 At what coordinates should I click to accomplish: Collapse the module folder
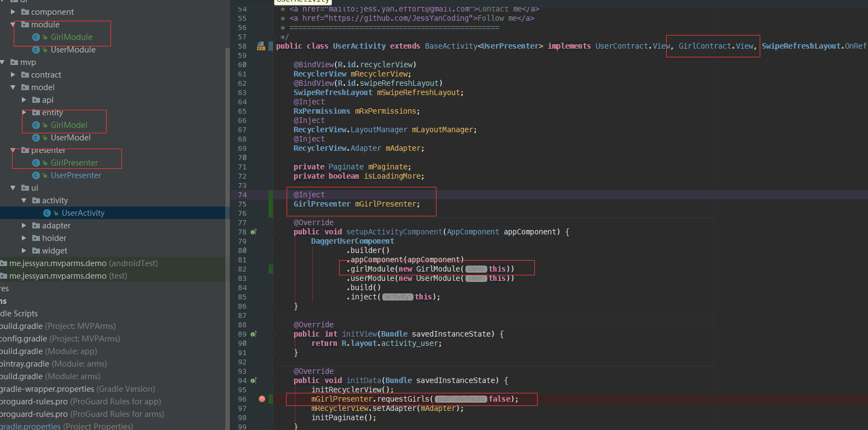tap(13, 25)
